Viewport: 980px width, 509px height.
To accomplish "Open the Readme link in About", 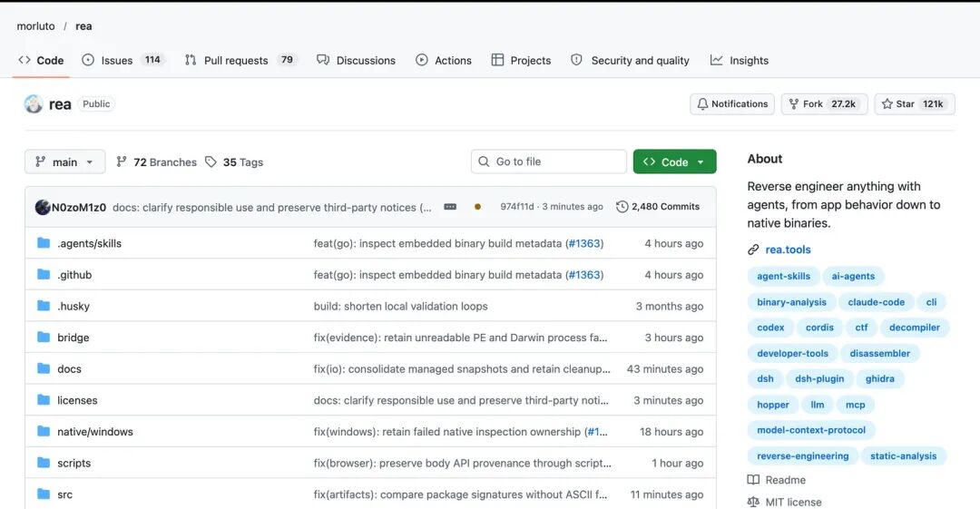I will (x=777, y=480).
